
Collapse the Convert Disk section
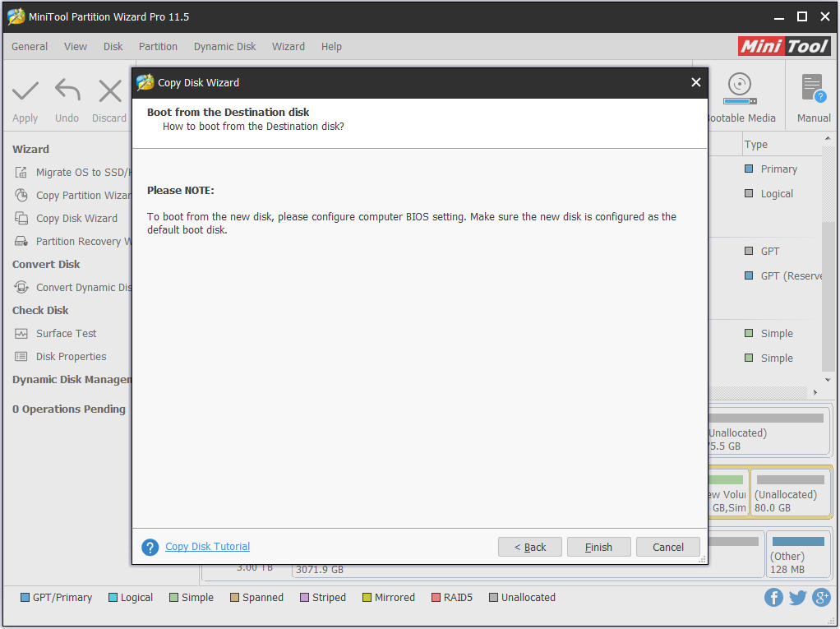pos(45,264)
